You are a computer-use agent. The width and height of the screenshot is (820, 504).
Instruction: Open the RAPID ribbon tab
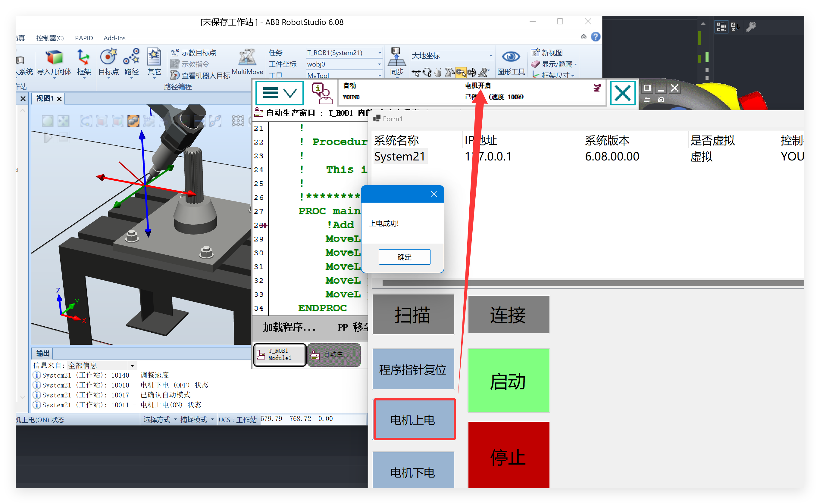point(84,38)
